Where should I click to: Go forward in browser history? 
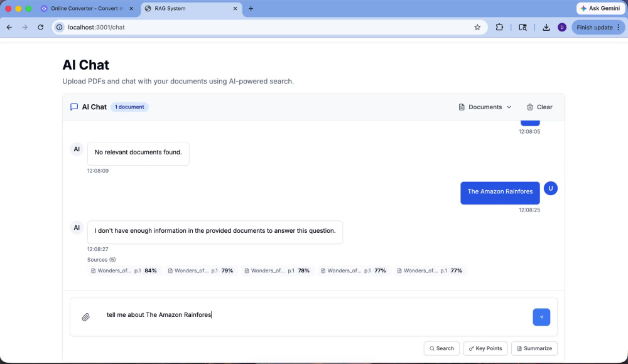(25, 27)
